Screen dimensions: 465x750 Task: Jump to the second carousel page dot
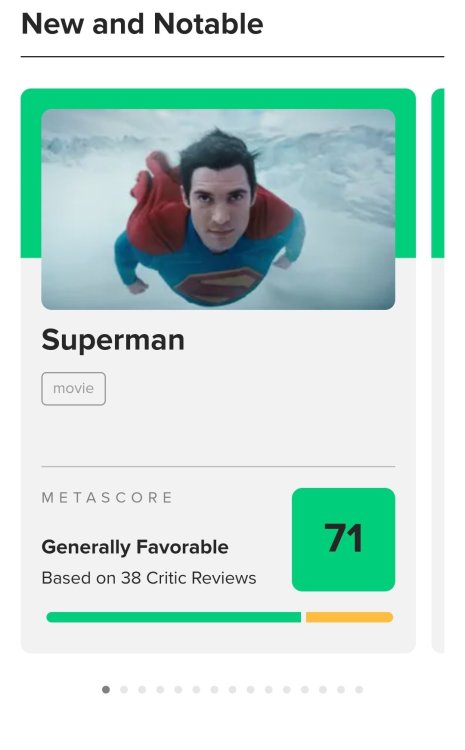(124, 689)
